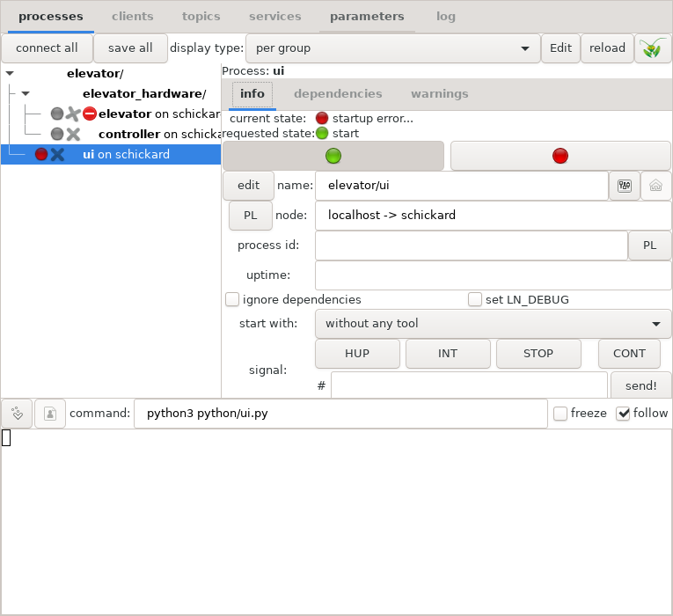Viewport: 673px width, 616px height.
Task: Collapse the elevator/ group
Action: coord(10,73)
